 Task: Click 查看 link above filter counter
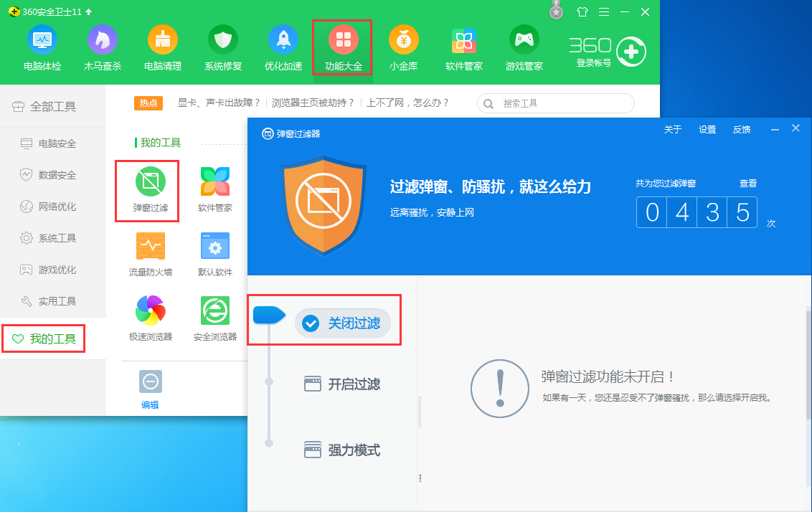click(x=748, y=184)
